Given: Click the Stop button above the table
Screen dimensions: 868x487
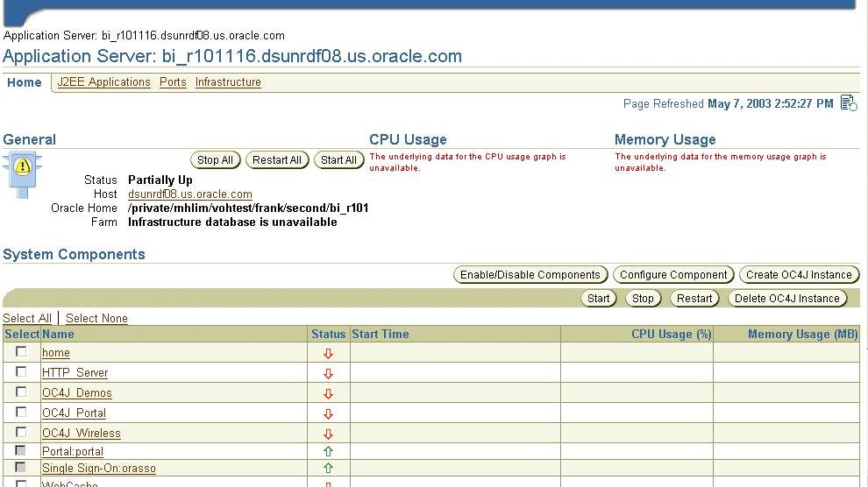Looking at the screenshot, I should click(643, 299).
